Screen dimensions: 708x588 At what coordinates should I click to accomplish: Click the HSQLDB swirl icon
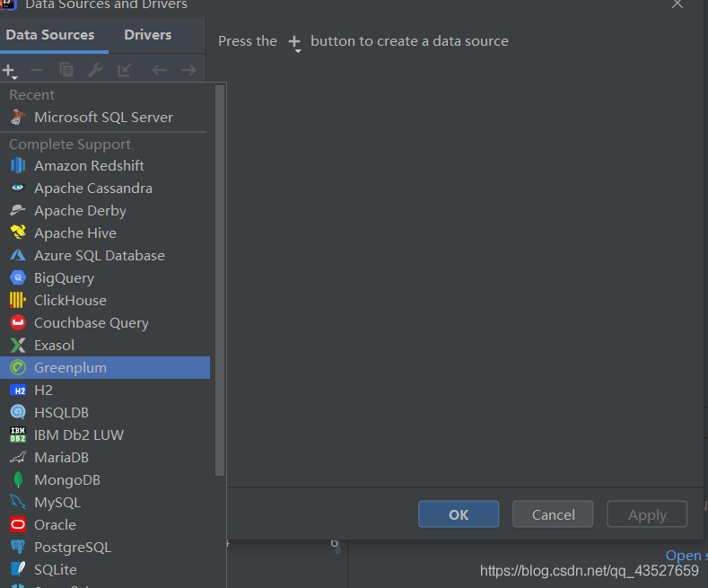[18, 412]
